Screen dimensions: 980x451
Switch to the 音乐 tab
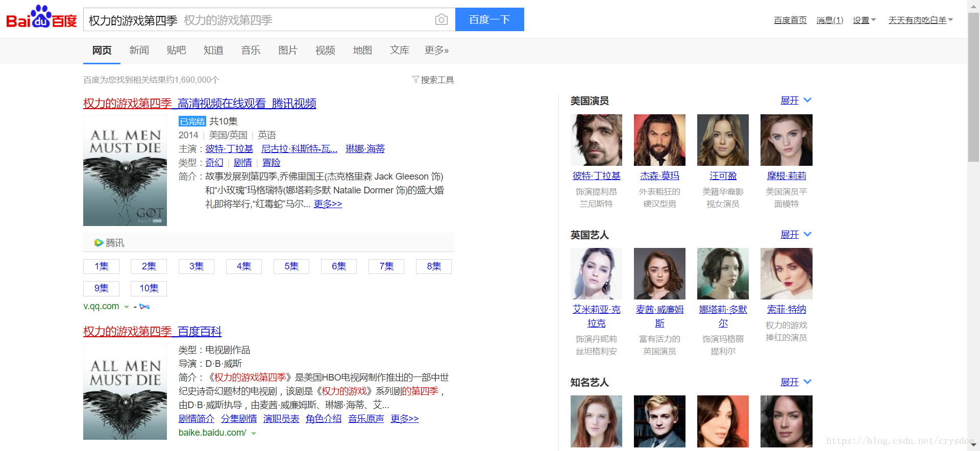(x=251, y=50)
